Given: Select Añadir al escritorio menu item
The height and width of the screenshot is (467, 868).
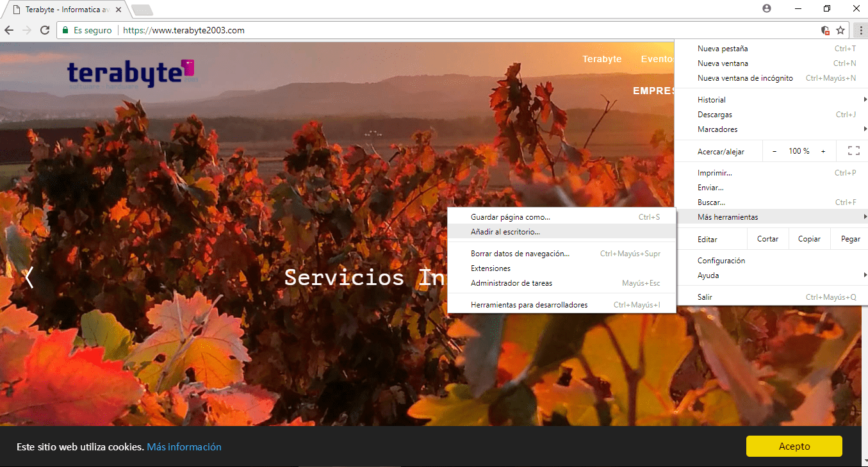Looking at the screenshot, I should pyautogui.click(x=505, y=232).
